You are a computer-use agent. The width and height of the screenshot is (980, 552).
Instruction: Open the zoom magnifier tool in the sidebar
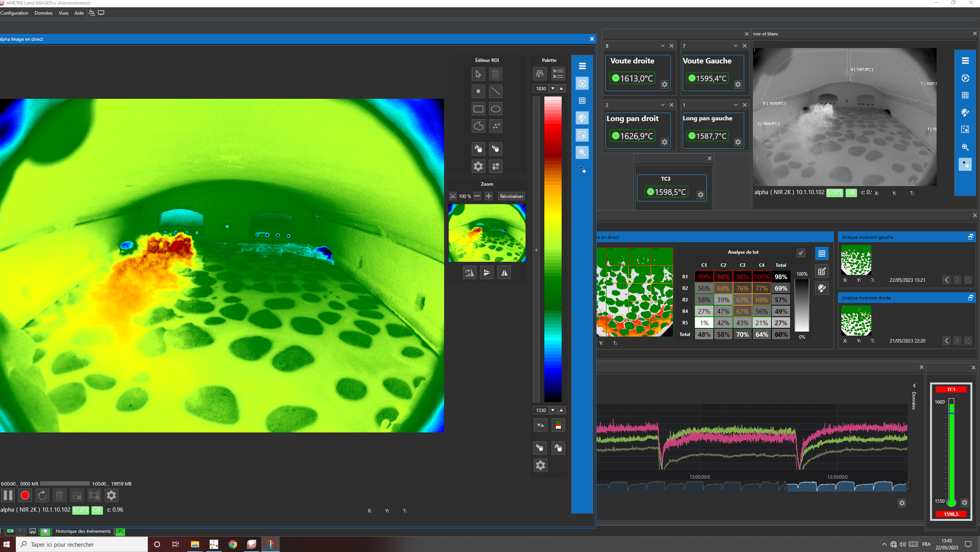point(582,153)
